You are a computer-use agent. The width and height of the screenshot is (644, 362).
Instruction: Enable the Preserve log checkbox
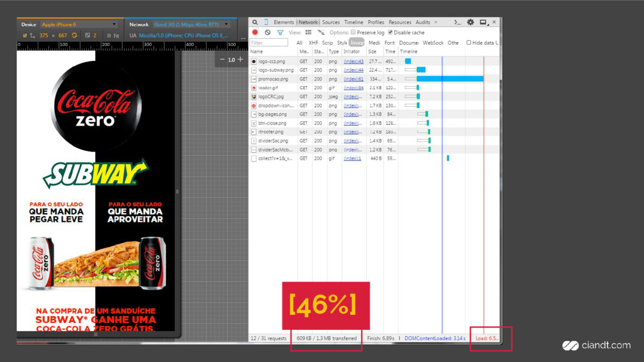(x=353, y=33)
